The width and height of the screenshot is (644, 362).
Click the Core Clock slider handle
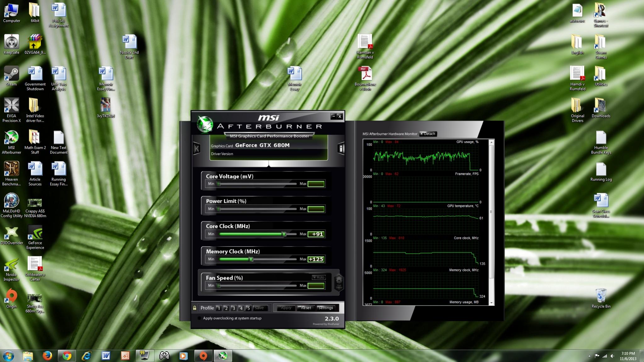[x=284, y=234]
